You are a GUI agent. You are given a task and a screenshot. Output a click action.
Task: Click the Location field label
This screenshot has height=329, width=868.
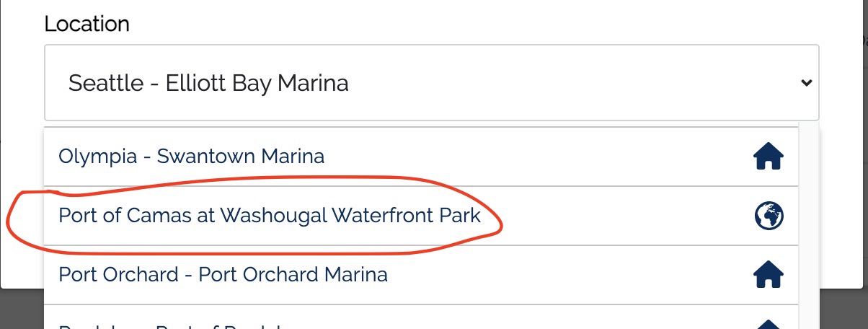(87, 24)
